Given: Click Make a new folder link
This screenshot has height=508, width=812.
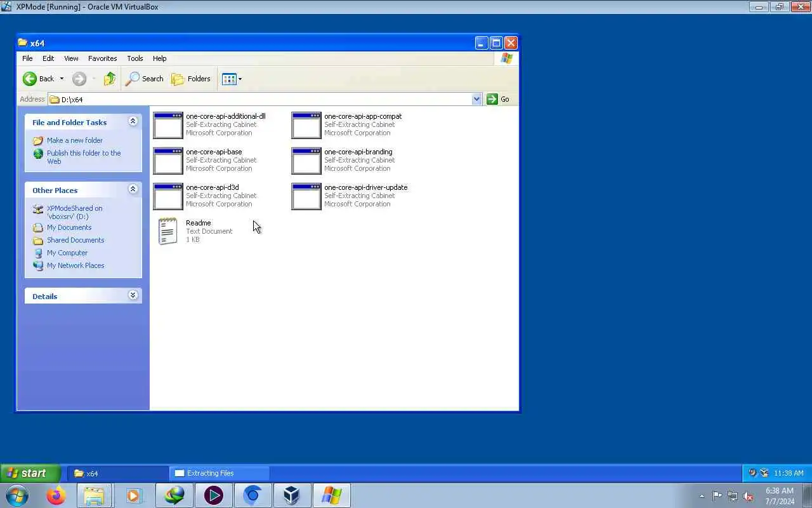Looking at the screenshot, I should 74,140.
